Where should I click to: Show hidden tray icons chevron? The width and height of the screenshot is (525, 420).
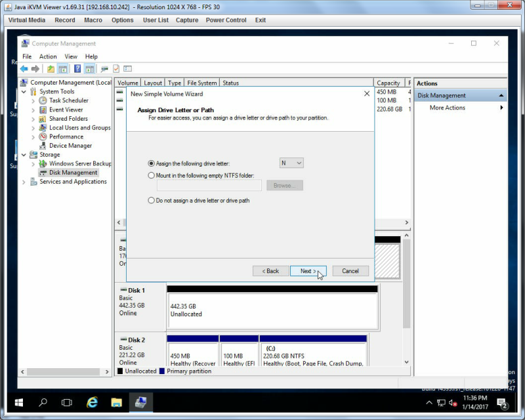[x=429, y=403]
